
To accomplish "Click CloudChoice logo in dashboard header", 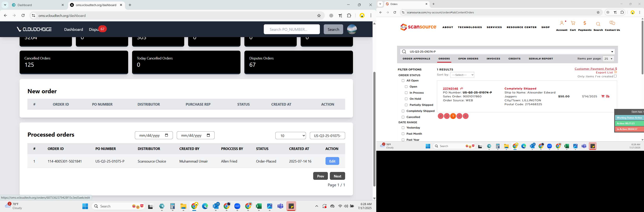I will click(34, 29).
